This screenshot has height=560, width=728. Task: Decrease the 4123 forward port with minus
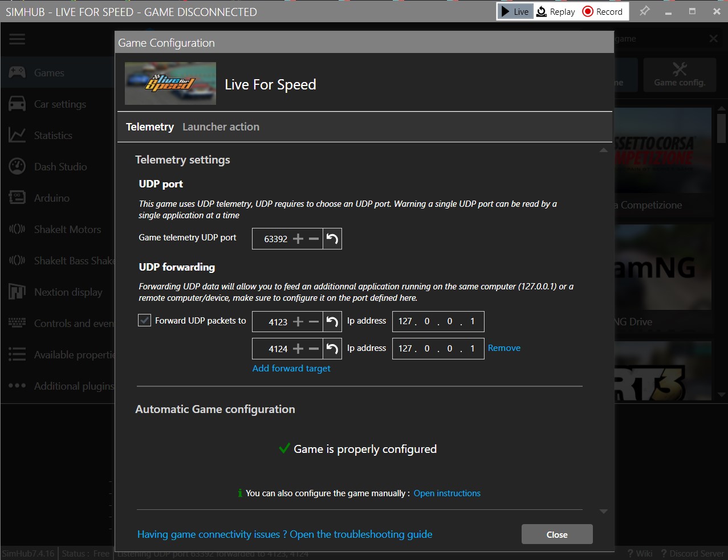click(x=314, y=321)
